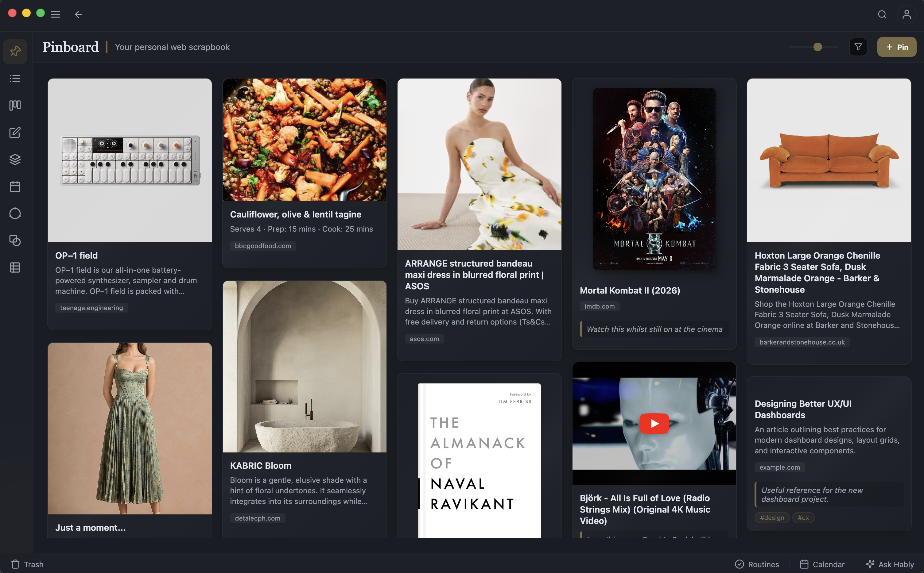
Task: Play the Björk video thumbnail
Action: (x=654, y=423)
